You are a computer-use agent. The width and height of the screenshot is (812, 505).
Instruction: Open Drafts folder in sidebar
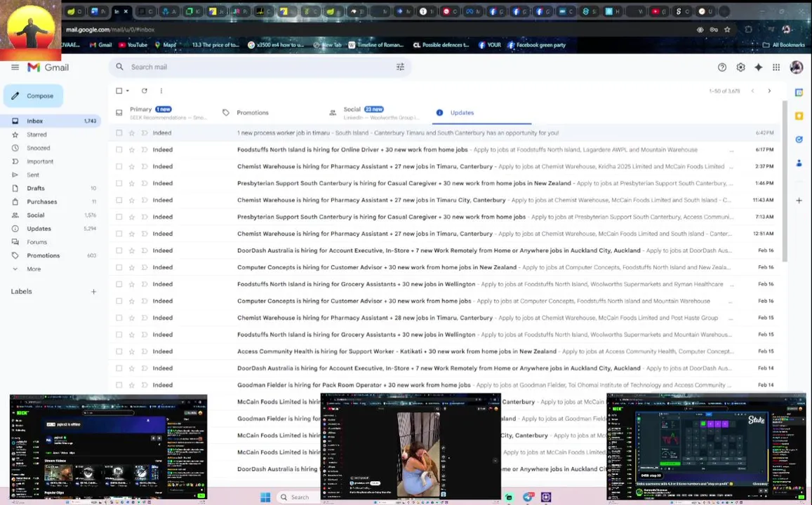click(x=36, y=189)
